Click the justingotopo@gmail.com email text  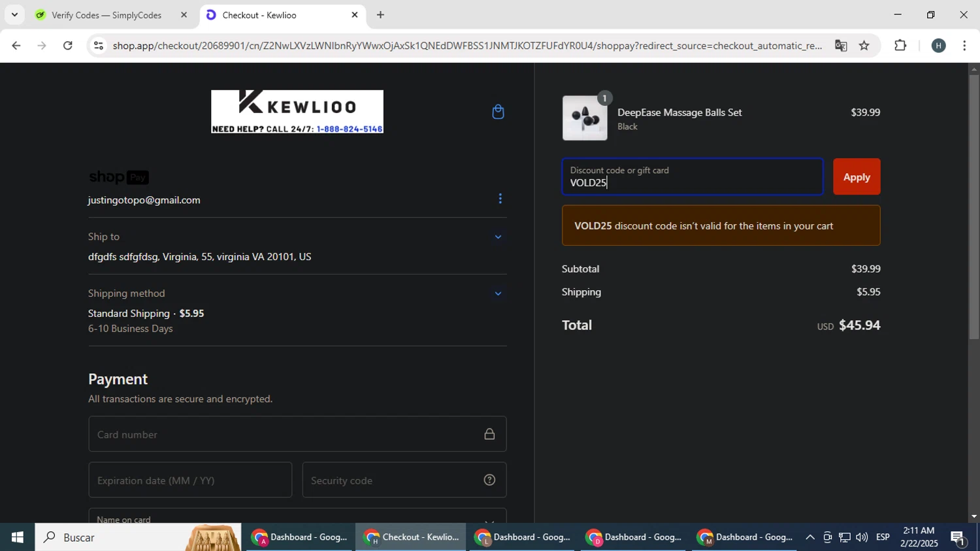tap(144, 200)
